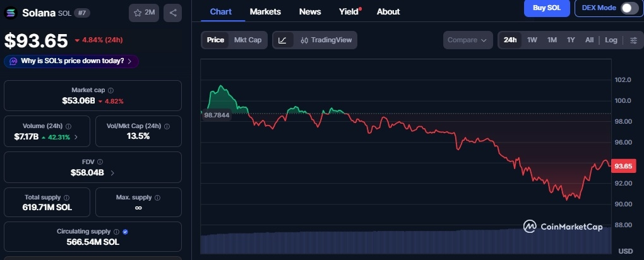Switch to the About tab
The image size is (644, 260).
click(388, 11)
